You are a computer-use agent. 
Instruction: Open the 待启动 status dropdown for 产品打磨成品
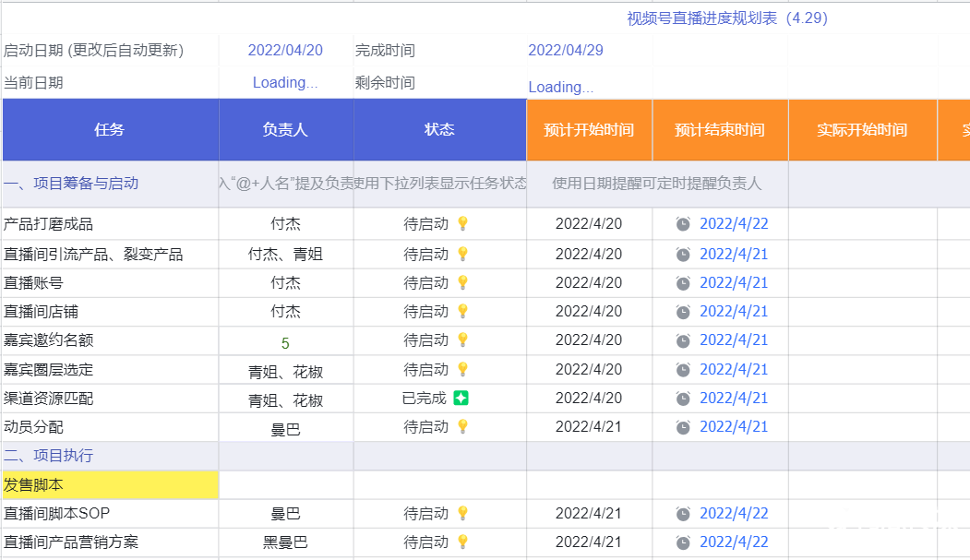440,224
